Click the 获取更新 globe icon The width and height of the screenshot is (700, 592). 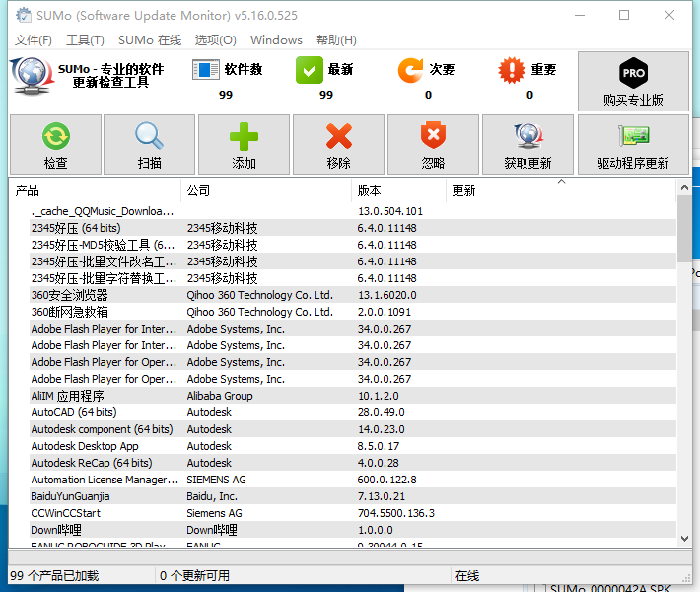point(528,136)
